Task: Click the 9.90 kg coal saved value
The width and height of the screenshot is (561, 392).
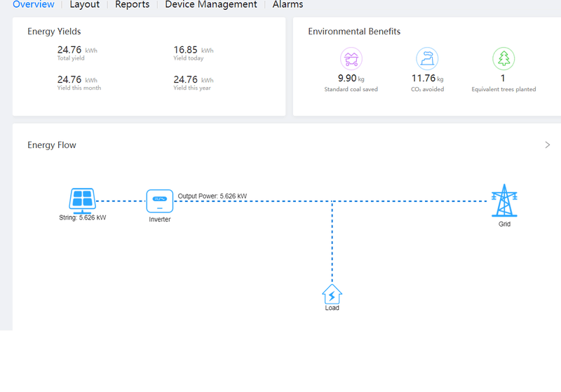Action: 351,79
